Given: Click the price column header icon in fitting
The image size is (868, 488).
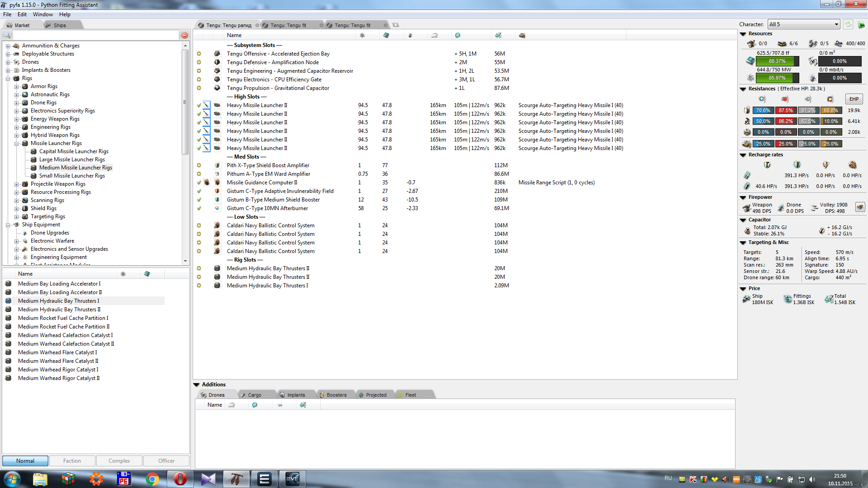Looking at the screenshot, I should click(x=498, y=35).
